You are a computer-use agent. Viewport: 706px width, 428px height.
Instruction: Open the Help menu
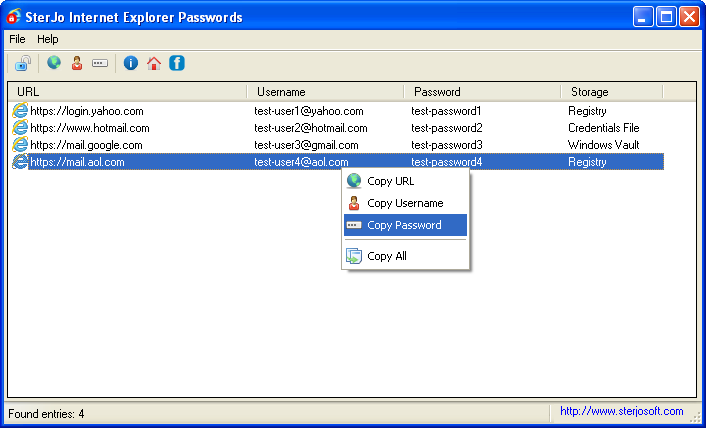(48, 39)
